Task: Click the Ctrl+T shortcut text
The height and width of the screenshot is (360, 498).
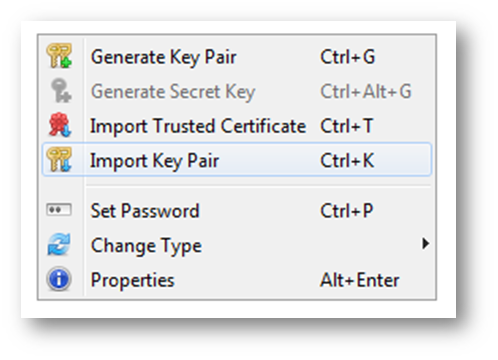Action: pyautogui.click(x=347, y=126)
